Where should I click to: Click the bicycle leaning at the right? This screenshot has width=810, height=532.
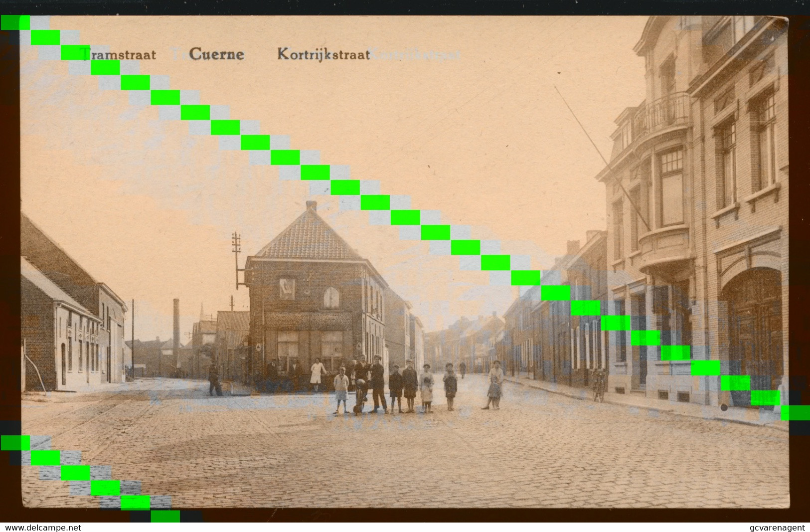598,387
